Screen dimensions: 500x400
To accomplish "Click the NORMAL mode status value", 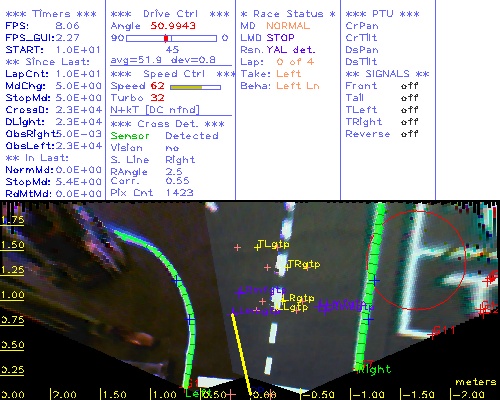I will [288, 26].
